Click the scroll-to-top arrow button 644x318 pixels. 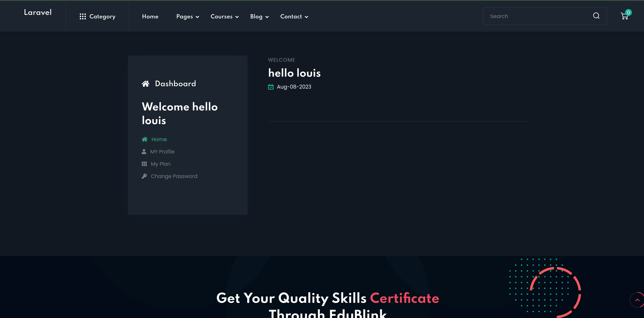tap(637, 300)
